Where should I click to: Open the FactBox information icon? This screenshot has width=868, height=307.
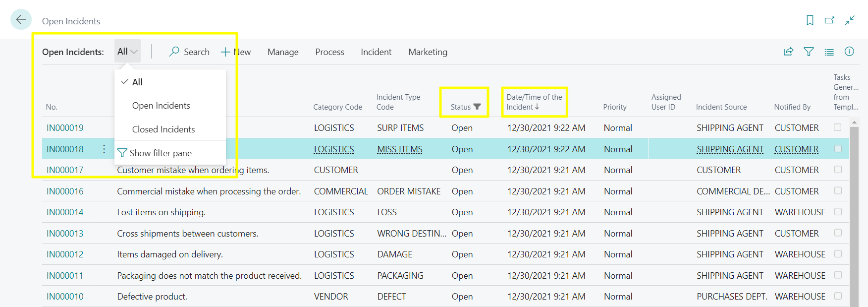click(x=849, y=52)
